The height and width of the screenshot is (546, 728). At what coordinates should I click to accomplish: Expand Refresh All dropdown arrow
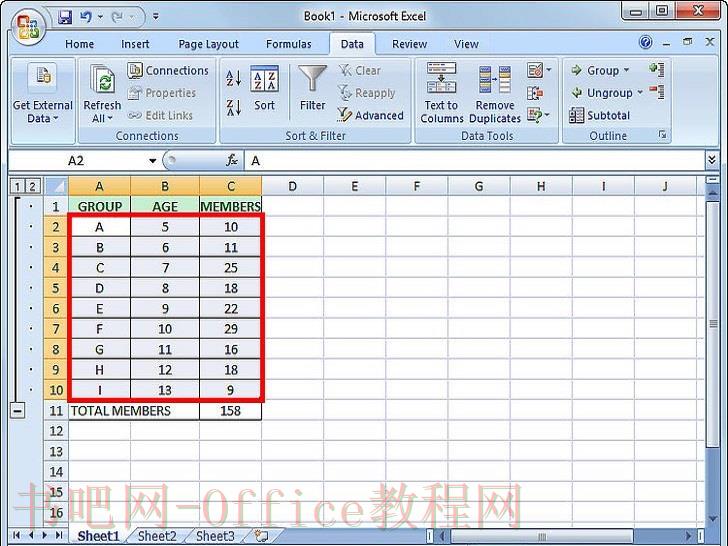(x=110, y=118)
